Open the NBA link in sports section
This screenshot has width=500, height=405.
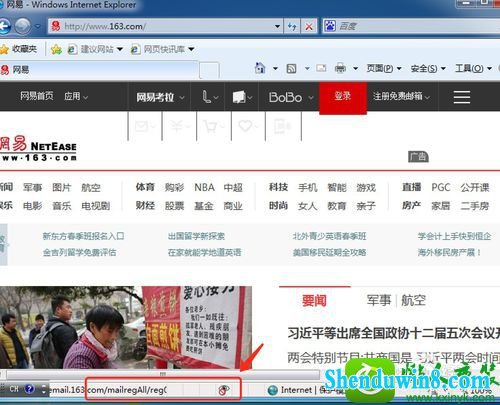point(204,187)
